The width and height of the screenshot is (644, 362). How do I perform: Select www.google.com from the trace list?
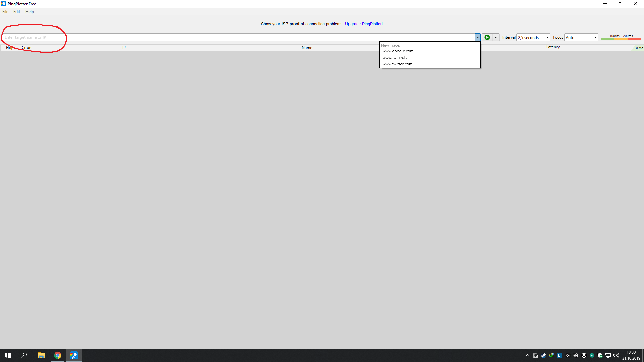398,51
